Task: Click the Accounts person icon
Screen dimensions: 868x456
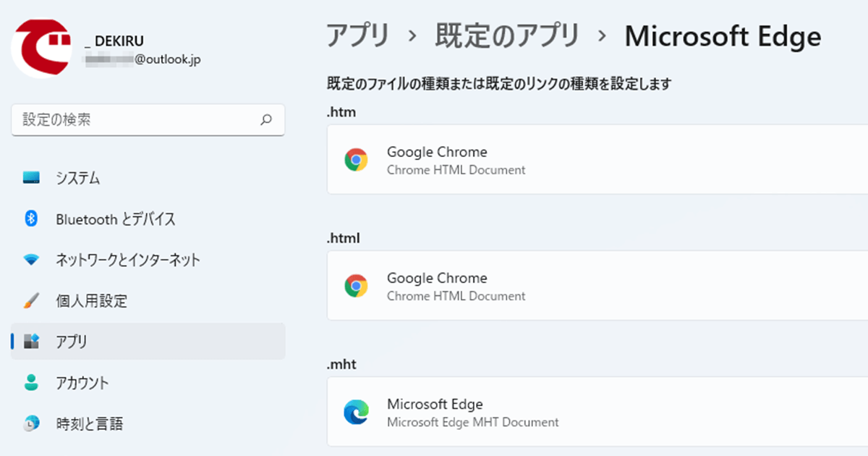Action: coord(31,382)
